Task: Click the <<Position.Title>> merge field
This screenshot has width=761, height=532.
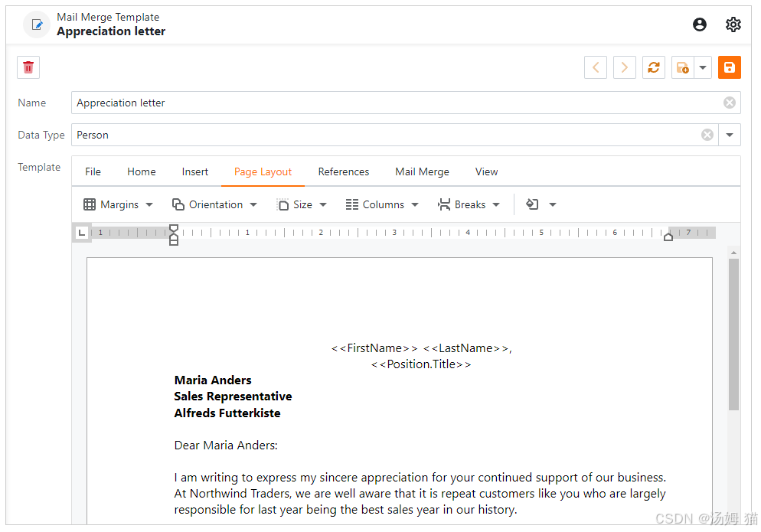Action: click(x=421, y=364)
